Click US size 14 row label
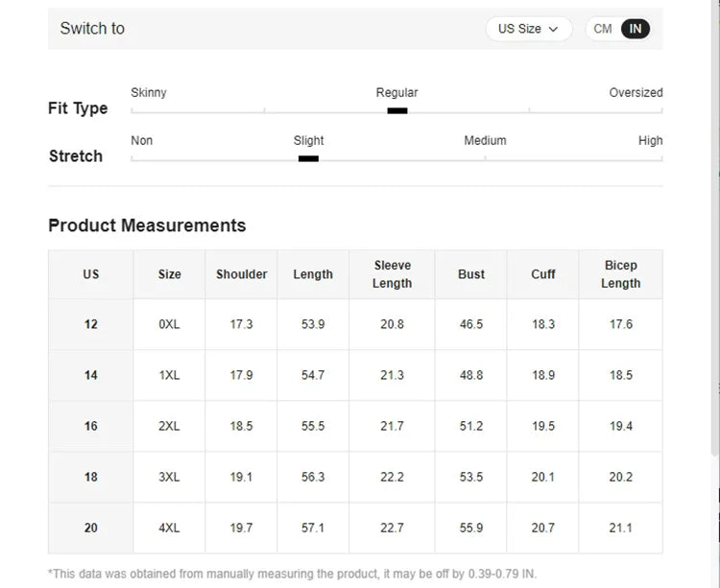The image size is (720, 588). (90, 375)
